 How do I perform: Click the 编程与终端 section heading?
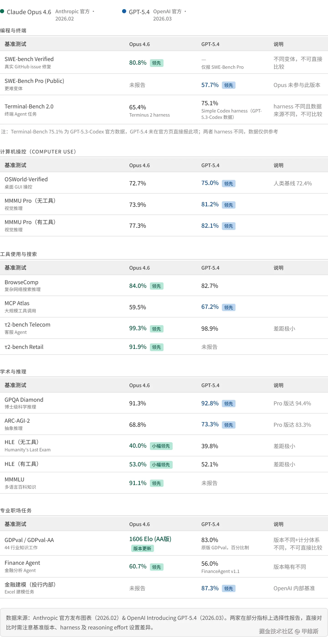click(13, 31)
